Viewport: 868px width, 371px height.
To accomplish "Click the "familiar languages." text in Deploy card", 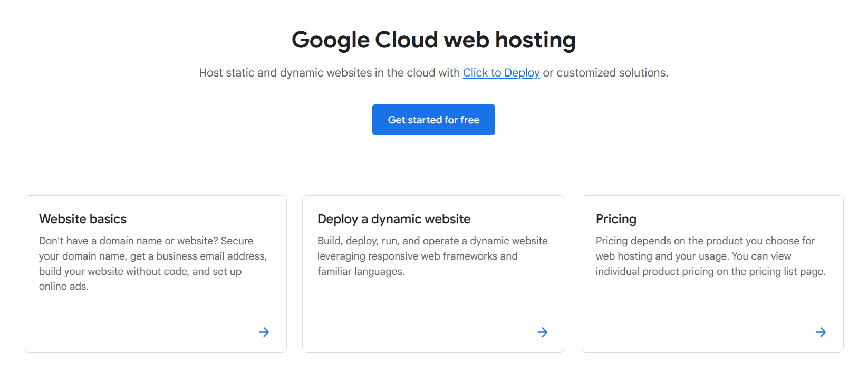I will [361, 272].
